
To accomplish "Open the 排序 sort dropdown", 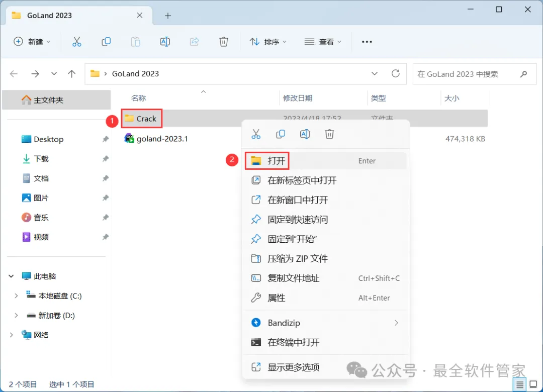I will tap(268, 42).
